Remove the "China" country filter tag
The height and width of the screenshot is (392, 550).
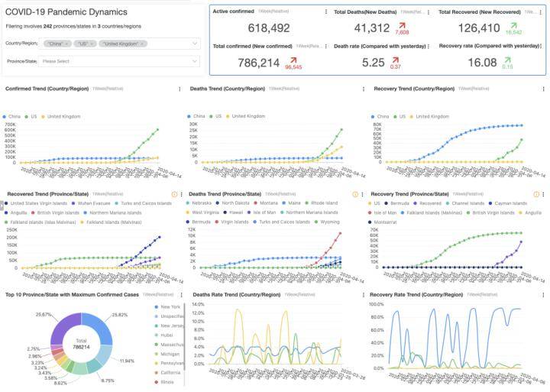coord(66,44)
